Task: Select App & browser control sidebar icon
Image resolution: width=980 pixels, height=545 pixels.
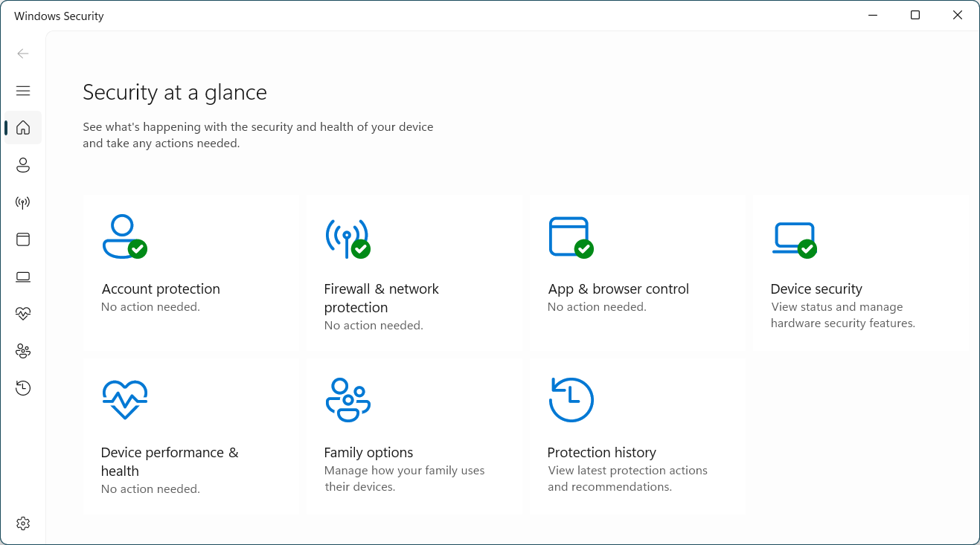Action: tap(23, 239)
